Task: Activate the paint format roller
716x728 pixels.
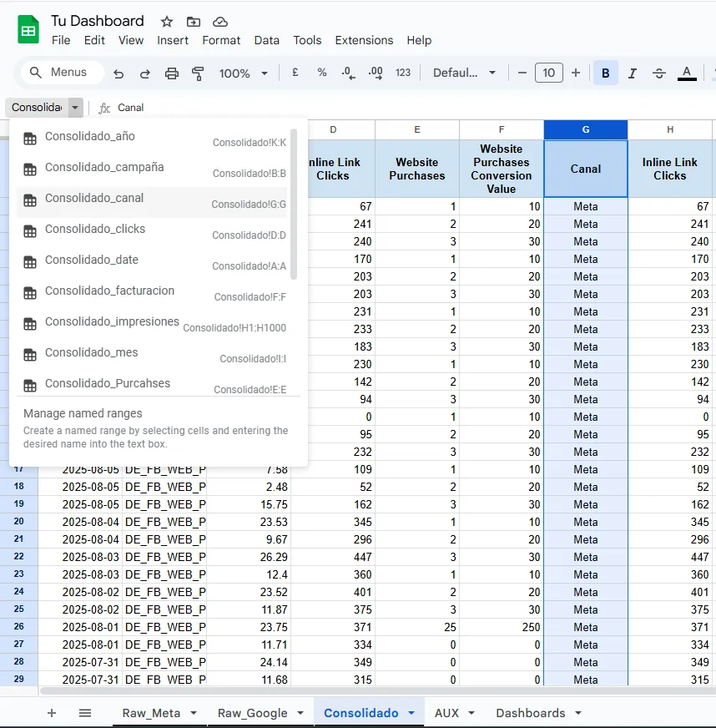Action: coord(199,73)
